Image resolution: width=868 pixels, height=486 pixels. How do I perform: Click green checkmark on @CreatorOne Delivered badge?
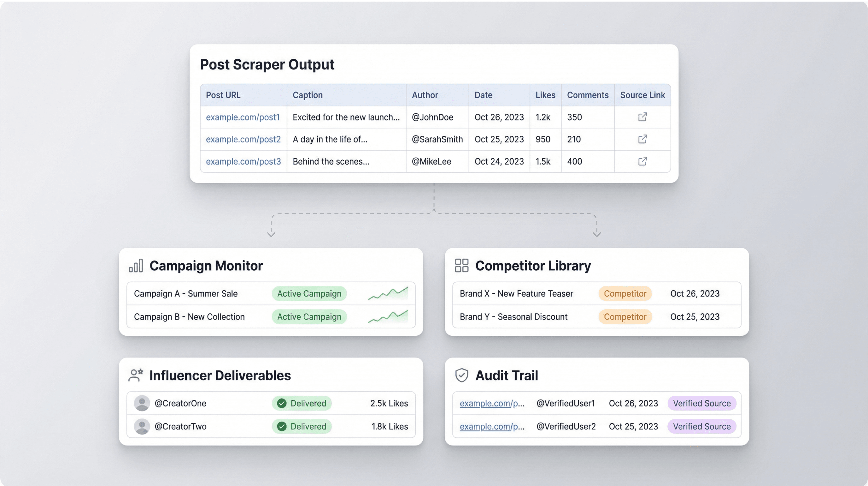pyautogui.click(x=282, y=403)
